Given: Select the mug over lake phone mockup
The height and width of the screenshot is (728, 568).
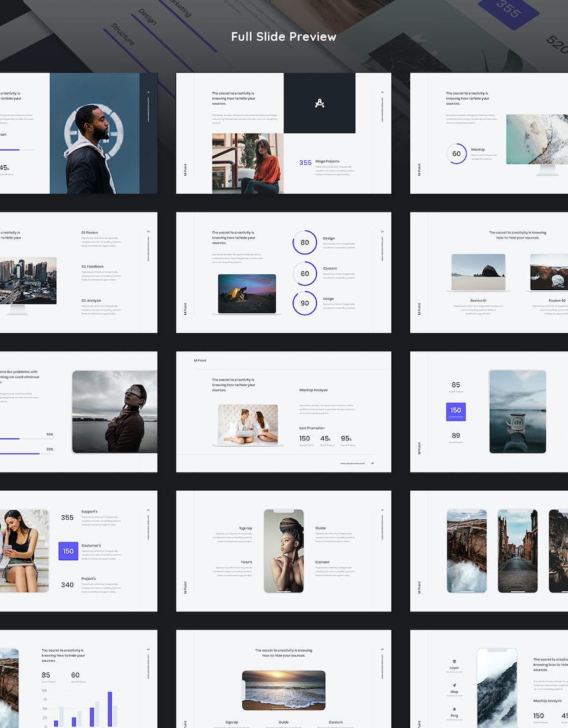Looking at the screenshot, I should (x=518, y=411).
